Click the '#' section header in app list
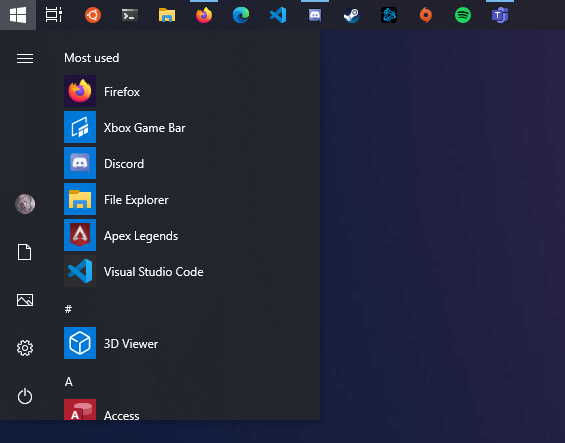Viewport: 565px width, 443px height. (x=68, y=309)
